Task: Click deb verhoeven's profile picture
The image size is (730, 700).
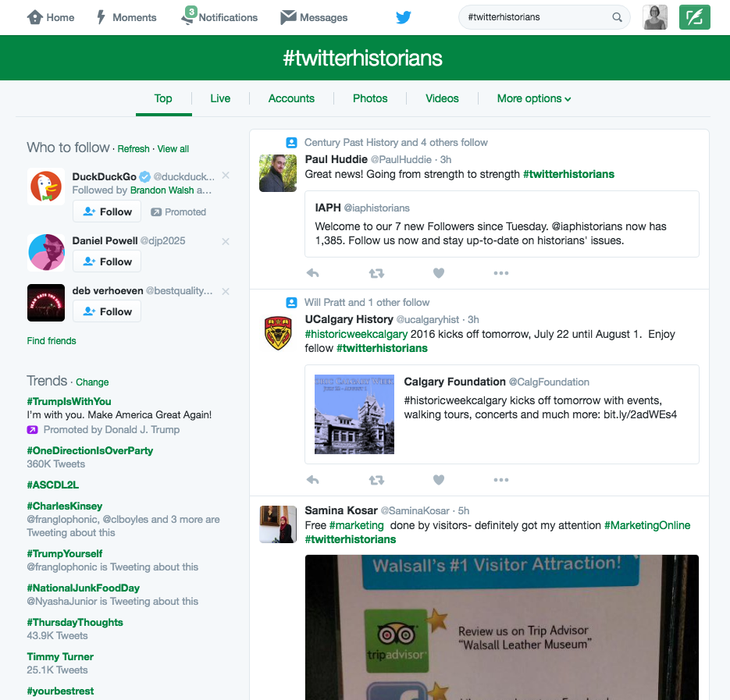Action: pyautogui.click(x=46, y=303)
